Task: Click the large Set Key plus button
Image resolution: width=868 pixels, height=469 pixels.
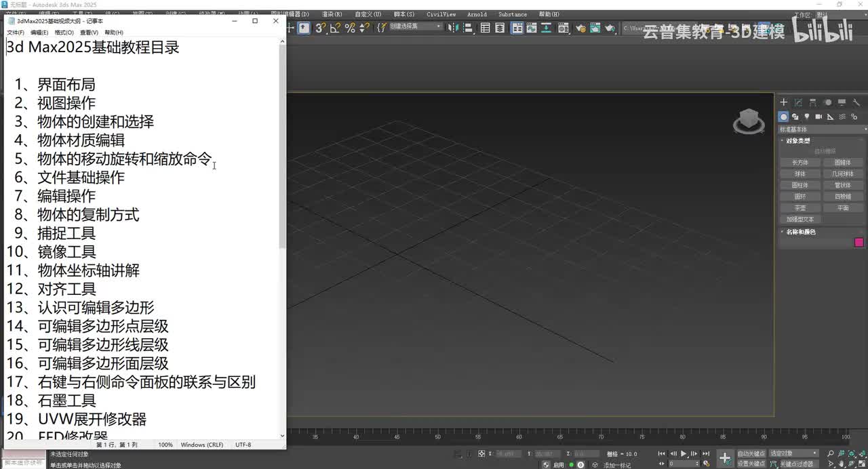Action: (x=725, y=458)
